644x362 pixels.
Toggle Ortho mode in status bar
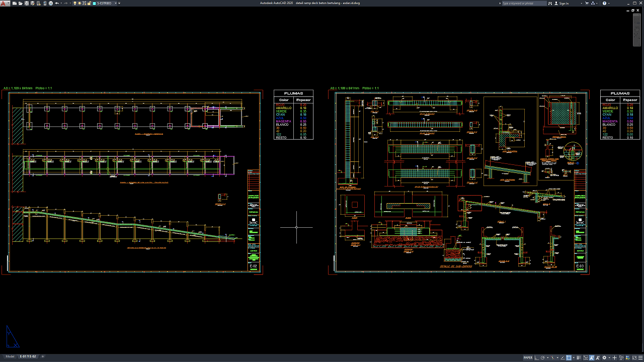(x=536, y=358)
